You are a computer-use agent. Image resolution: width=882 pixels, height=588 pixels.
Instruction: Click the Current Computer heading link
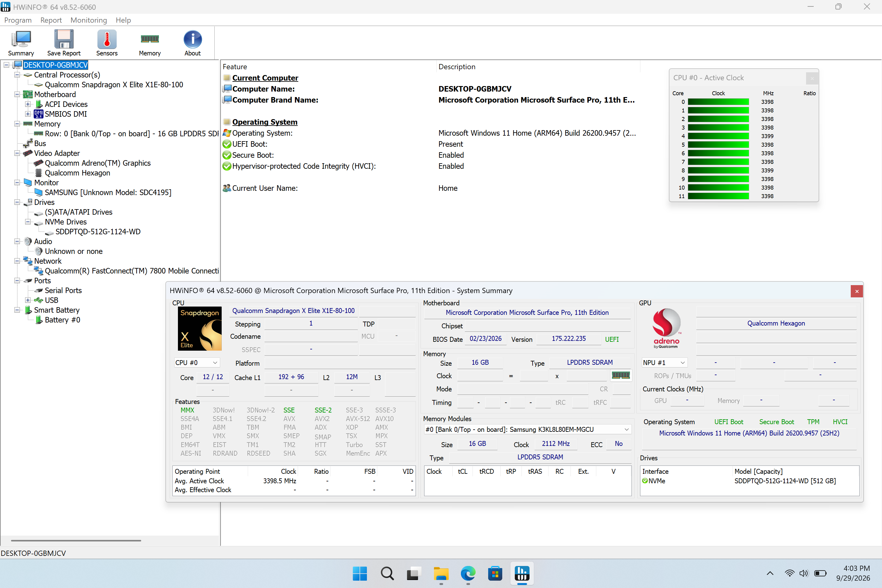pyautogui.click(x=265, y=78)
